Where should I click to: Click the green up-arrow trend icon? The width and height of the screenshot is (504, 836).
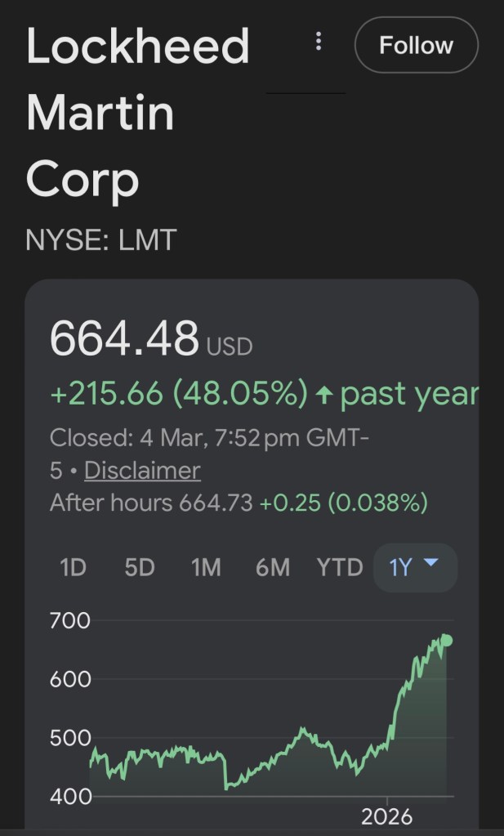pos(324,396)
